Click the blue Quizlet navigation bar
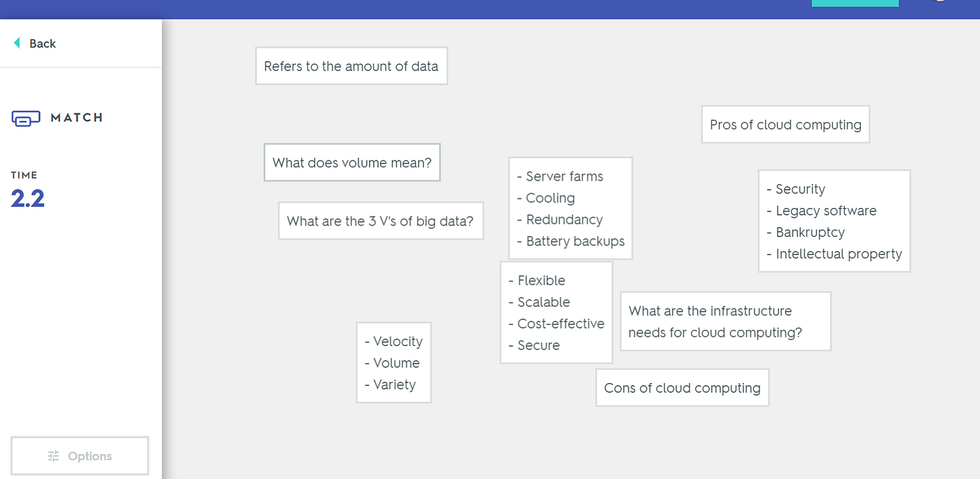 [x=490, y=9]
